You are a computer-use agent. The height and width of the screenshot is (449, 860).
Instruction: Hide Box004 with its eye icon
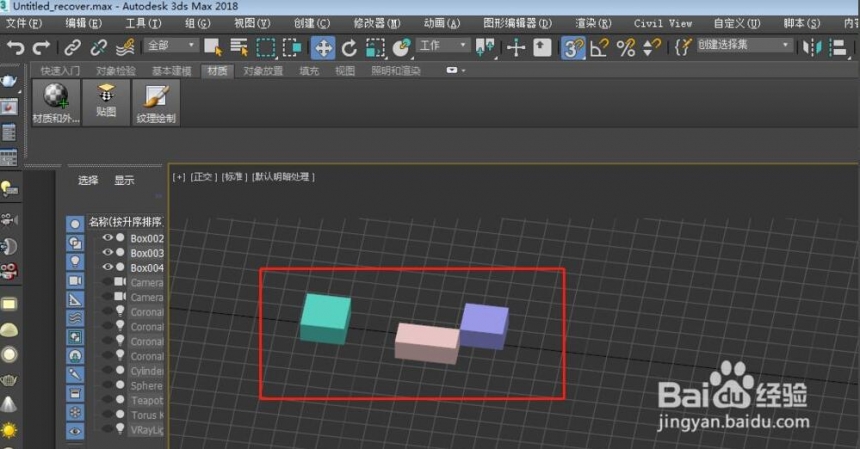tap(108, 267)
